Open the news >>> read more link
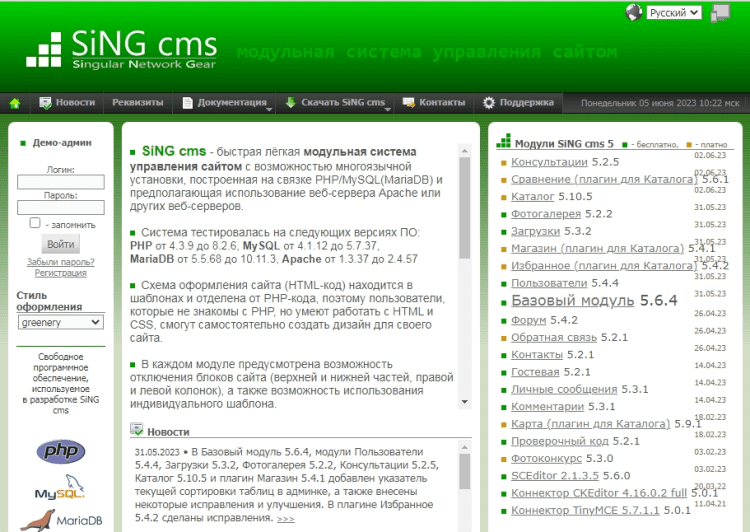 [x=286, y=519]
